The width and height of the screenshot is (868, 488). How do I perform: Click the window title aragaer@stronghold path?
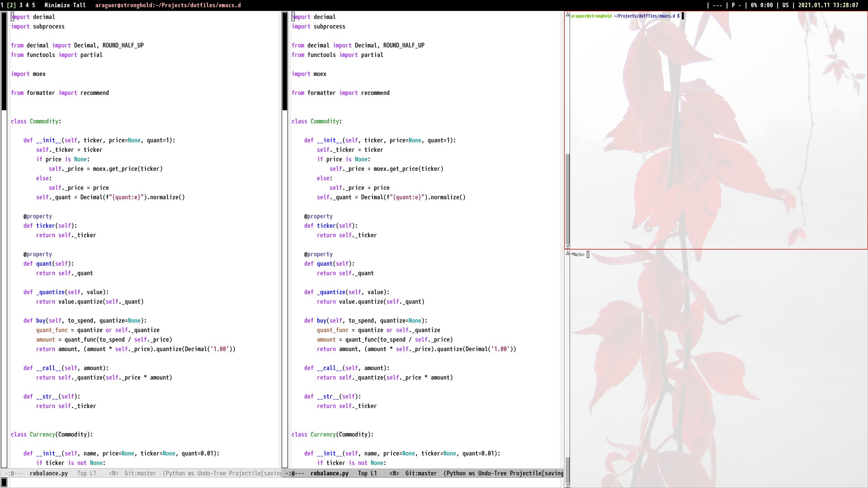[168, 5]
